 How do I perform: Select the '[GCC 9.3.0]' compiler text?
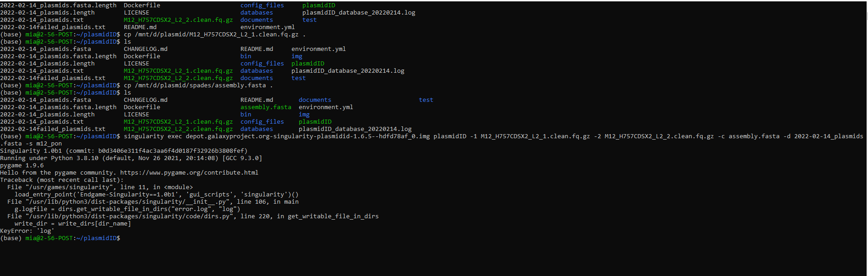coord(242,158)
